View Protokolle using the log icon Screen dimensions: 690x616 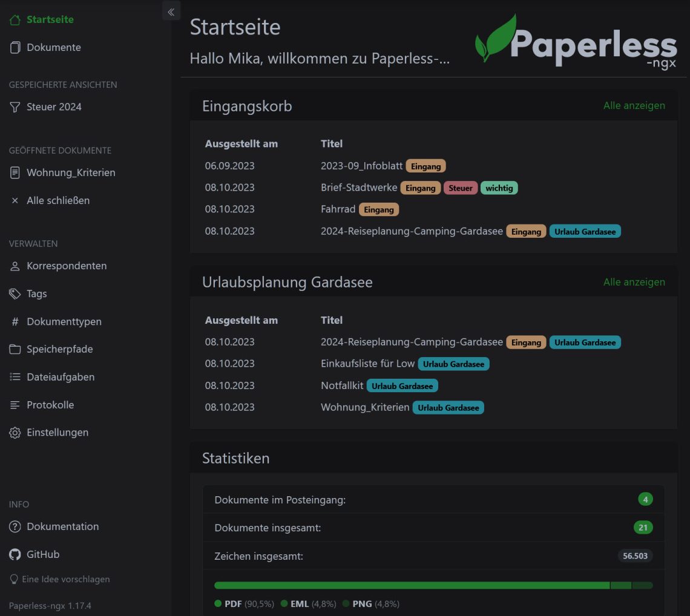[x=14, y=405]
